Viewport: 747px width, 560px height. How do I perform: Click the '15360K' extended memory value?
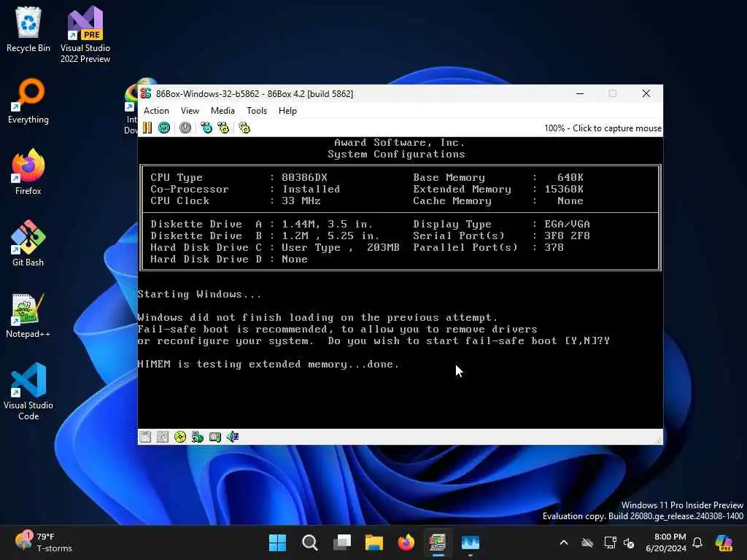[x=564, y=189]
